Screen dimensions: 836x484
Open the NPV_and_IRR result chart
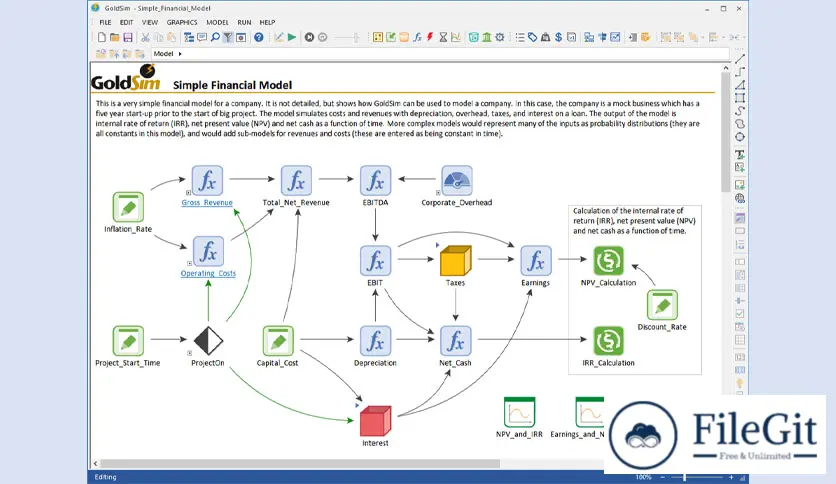tap(519, 412)
